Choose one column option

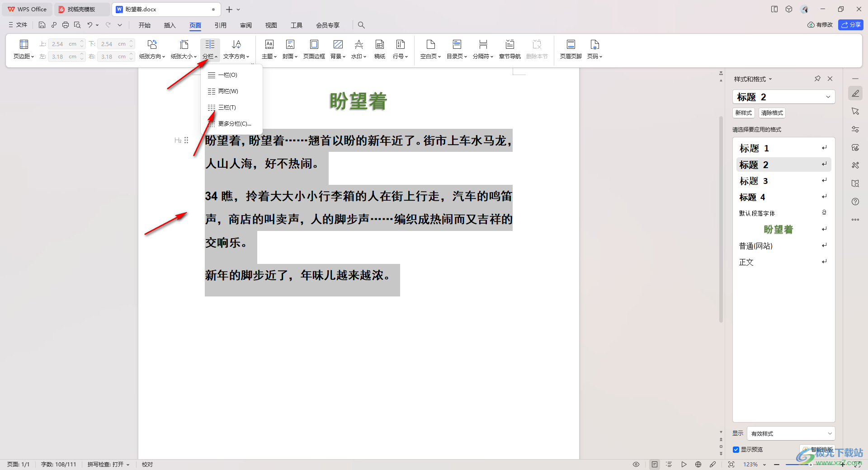pyautogui.click(x=231, y=75)
